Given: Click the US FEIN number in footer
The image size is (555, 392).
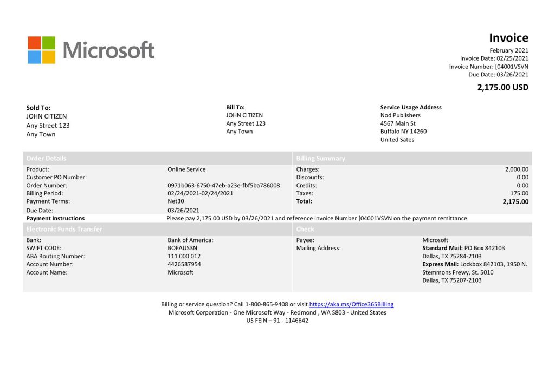Looking at the screenshot, I should tap(277, 321).
